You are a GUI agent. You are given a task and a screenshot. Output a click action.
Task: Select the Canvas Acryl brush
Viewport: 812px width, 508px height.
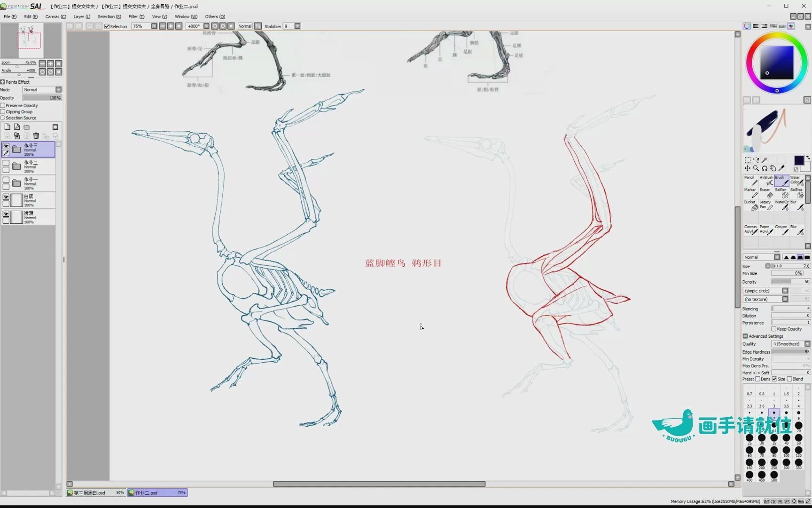pos(750,230)
